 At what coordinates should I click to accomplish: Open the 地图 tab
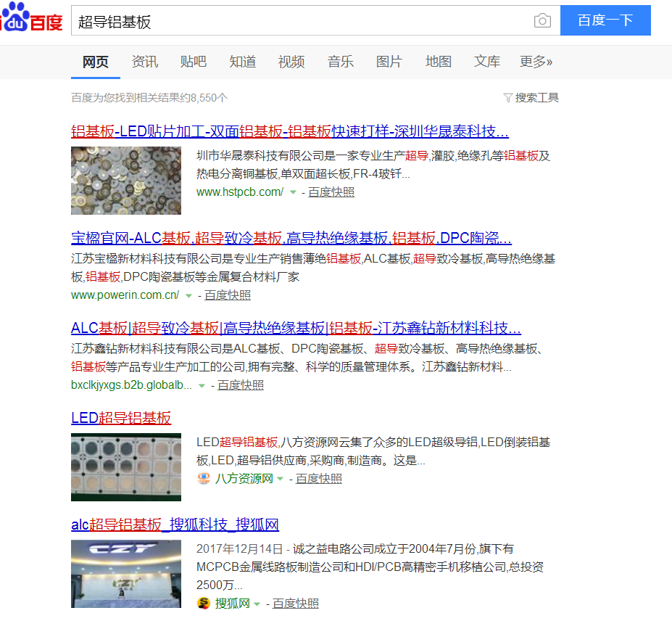(x=438, y=62)
